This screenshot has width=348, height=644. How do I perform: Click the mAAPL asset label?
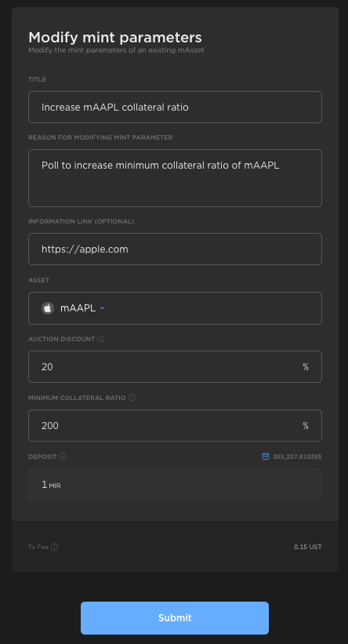pyautogui.click(x=78, y=308)
